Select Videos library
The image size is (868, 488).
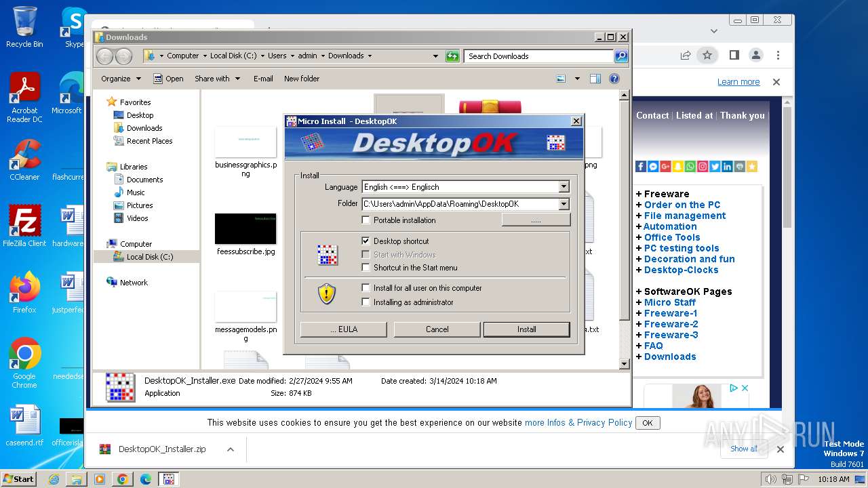click(x=137, y=218)
